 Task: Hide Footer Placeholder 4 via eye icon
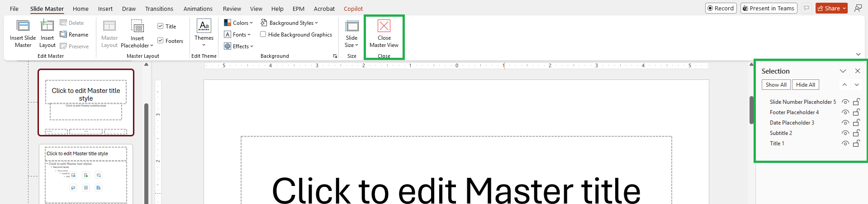[x=845, y=112]
